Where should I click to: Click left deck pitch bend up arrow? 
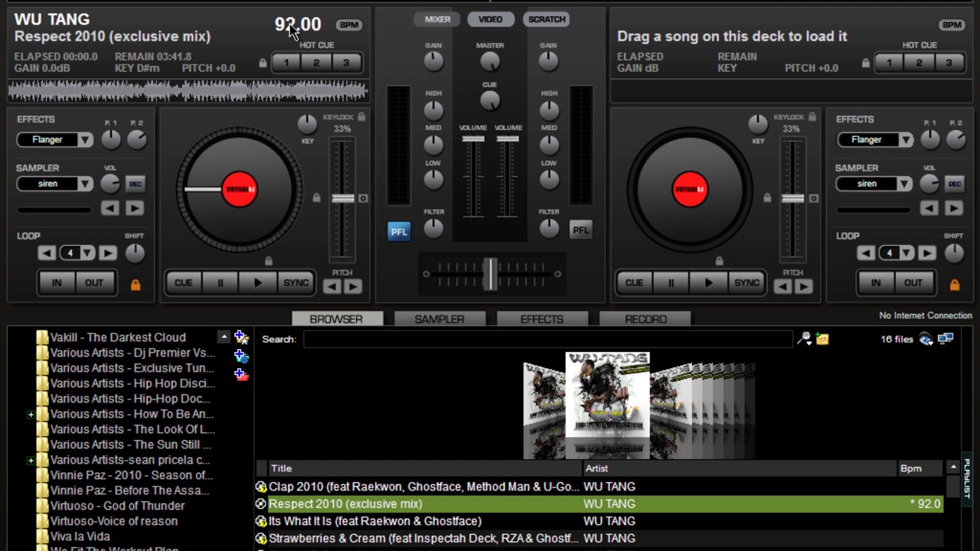[x=352, y=287]
